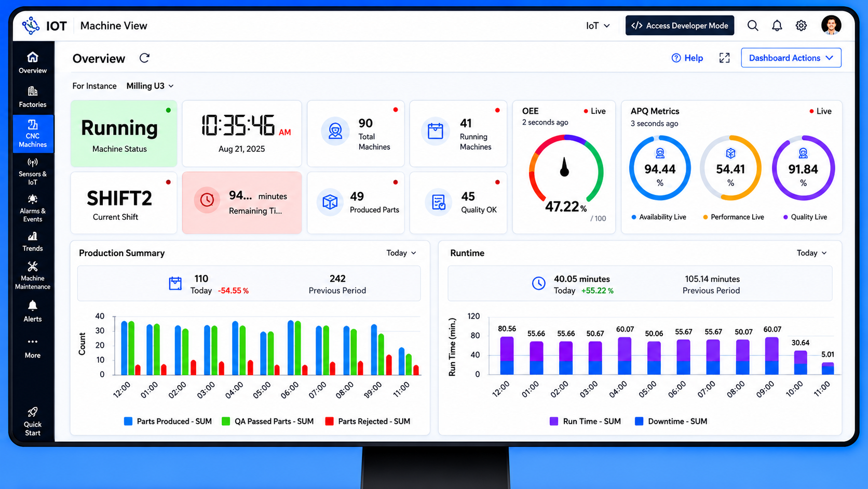Click the Quality OK checklist icon

[x=439, y=202]
